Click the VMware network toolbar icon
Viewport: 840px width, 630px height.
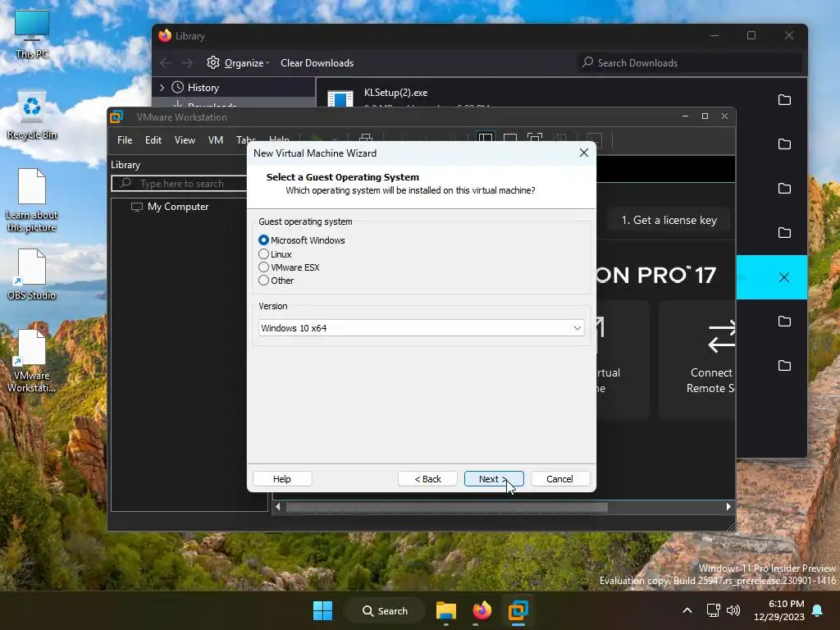pyautogui.click(x=366, y=138)
